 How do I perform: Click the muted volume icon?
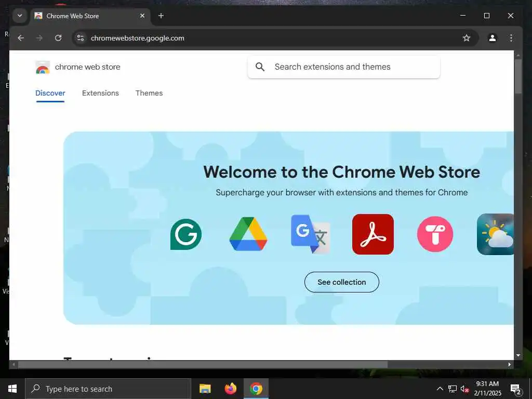click(x=465, y=389)
